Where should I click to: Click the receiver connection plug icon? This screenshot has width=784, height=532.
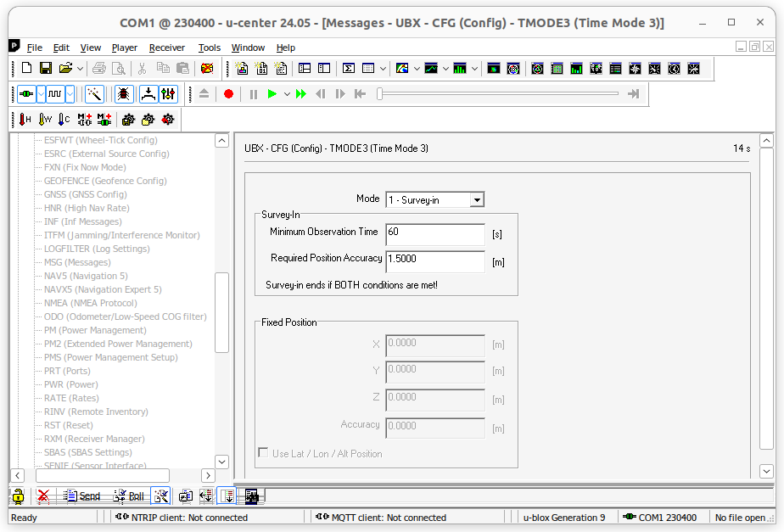click(x=26, y=94)
